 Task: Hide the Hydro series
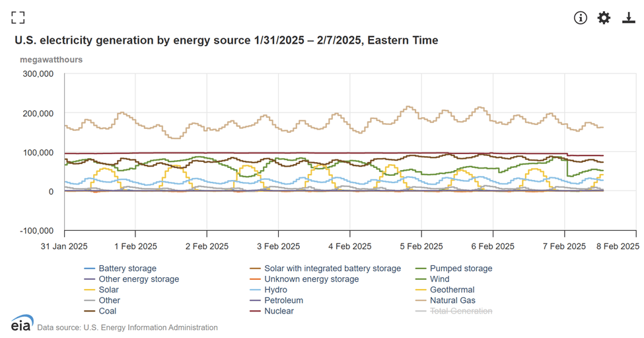pyautogui.click(x=277, y=290)
